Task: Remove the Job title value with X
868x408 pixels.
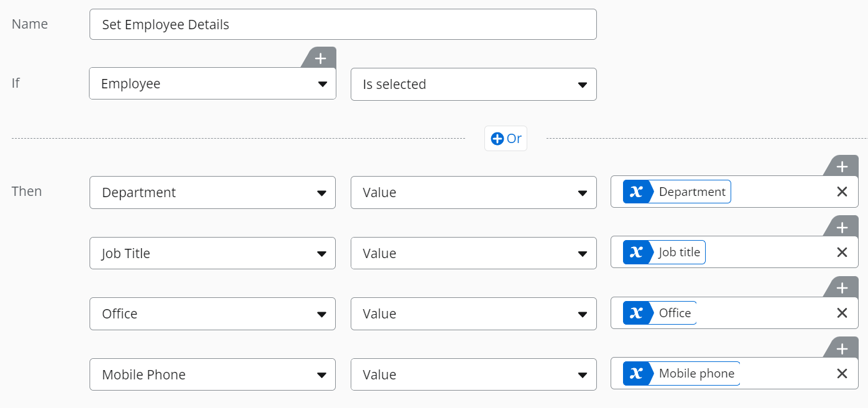Action: click(842, 252)
